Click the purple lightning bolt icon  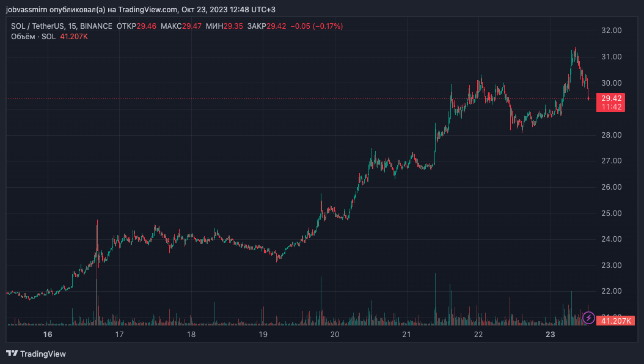tap(588, 318)
